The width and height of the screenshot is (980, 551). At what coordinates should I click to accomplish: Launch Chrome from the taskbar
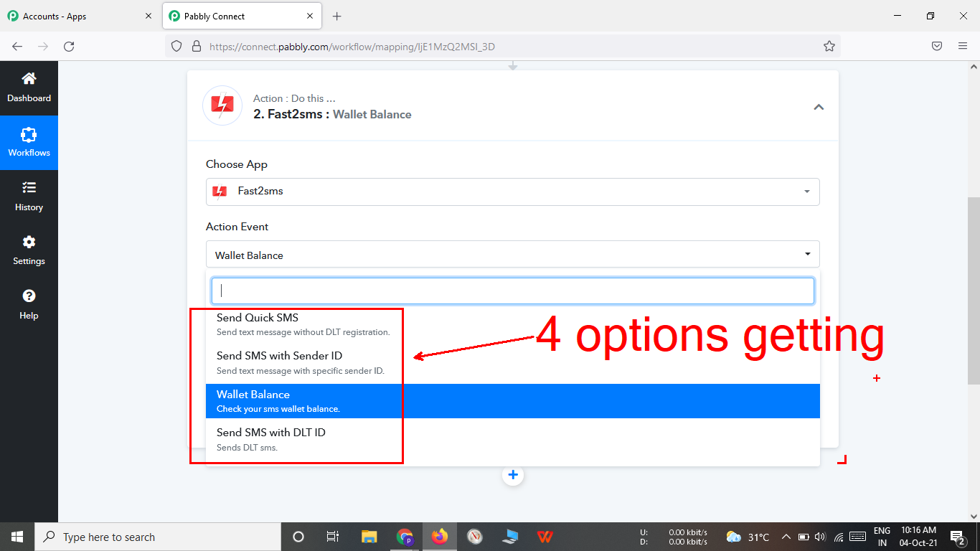(405, 537)
